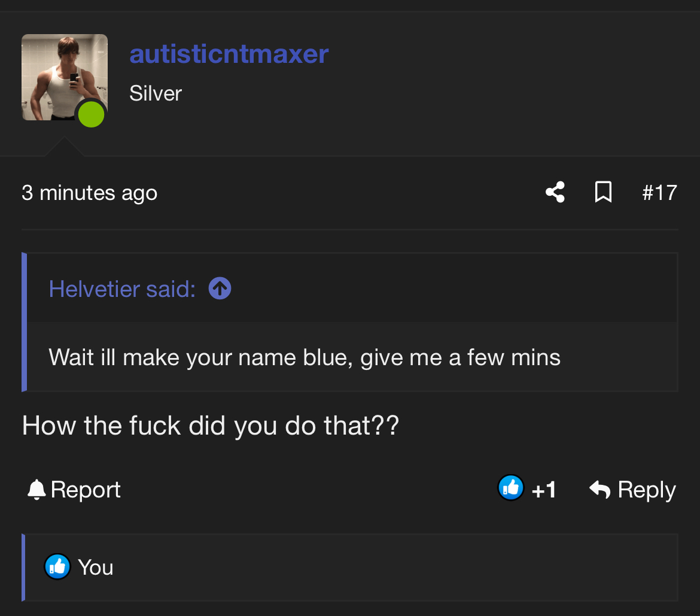The width and height of the screenshot is (700, 616).
Task: Click the curved arrow icon beside Reply
Action: [599, 490]
